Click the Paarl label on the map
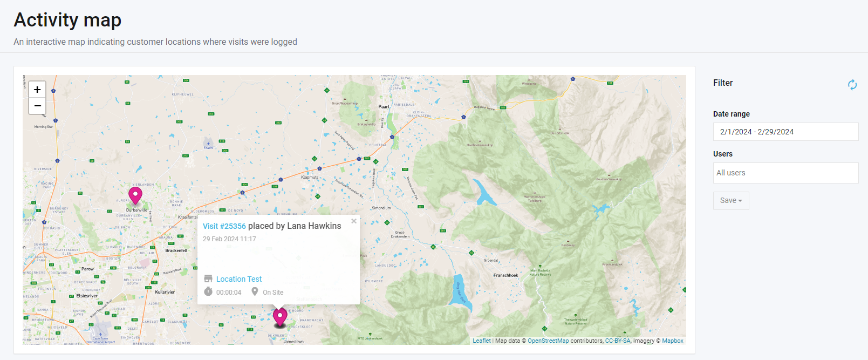Image resolution: width=868 pixels, height=360 pixels. click(384, 107)
